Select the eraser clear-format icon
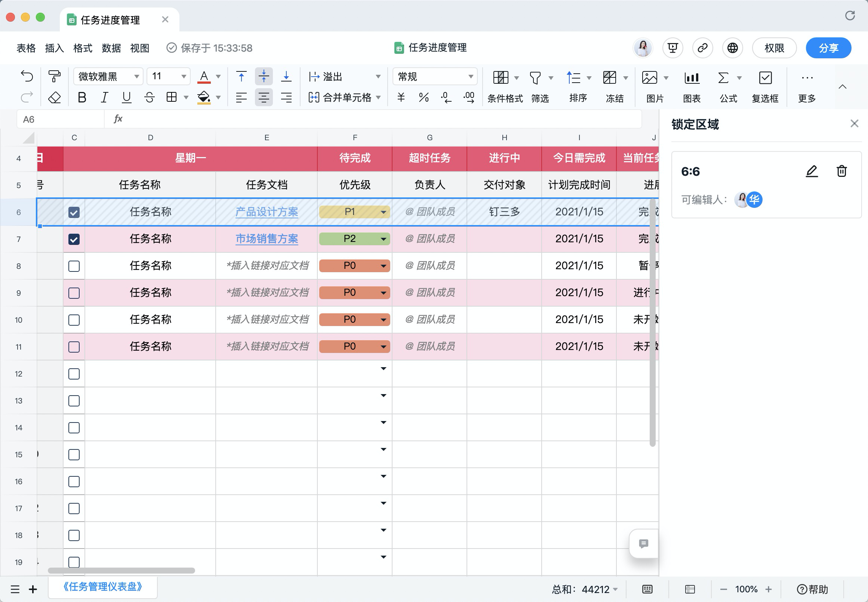868x602 pixels. (x=55, y=98)
